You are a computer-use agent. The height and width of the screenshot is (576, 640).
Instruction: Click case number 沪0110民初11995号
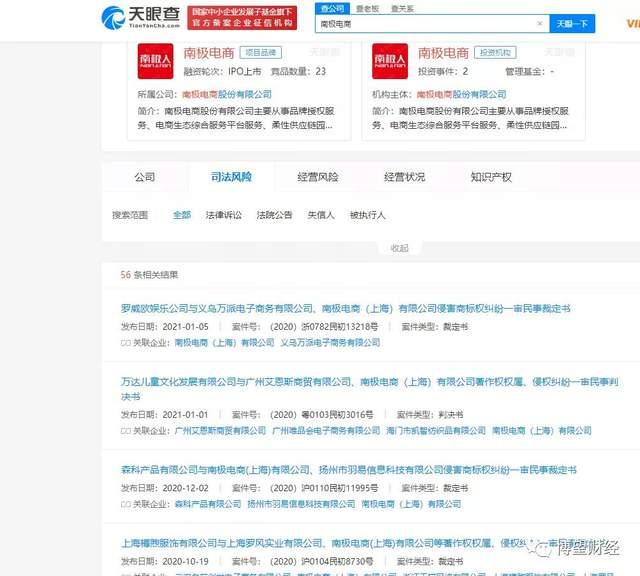pos(324,488)
